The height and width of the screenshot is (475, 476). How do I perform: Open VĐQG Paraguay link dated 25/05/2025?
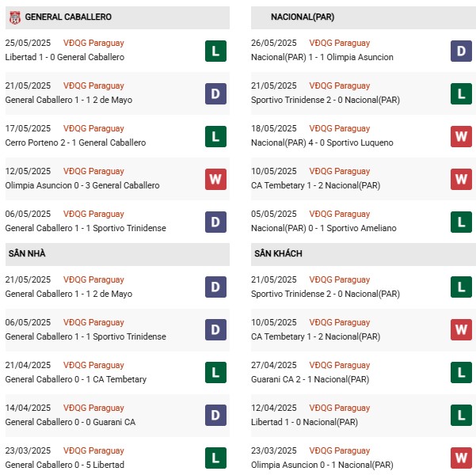tap(93, 43)
